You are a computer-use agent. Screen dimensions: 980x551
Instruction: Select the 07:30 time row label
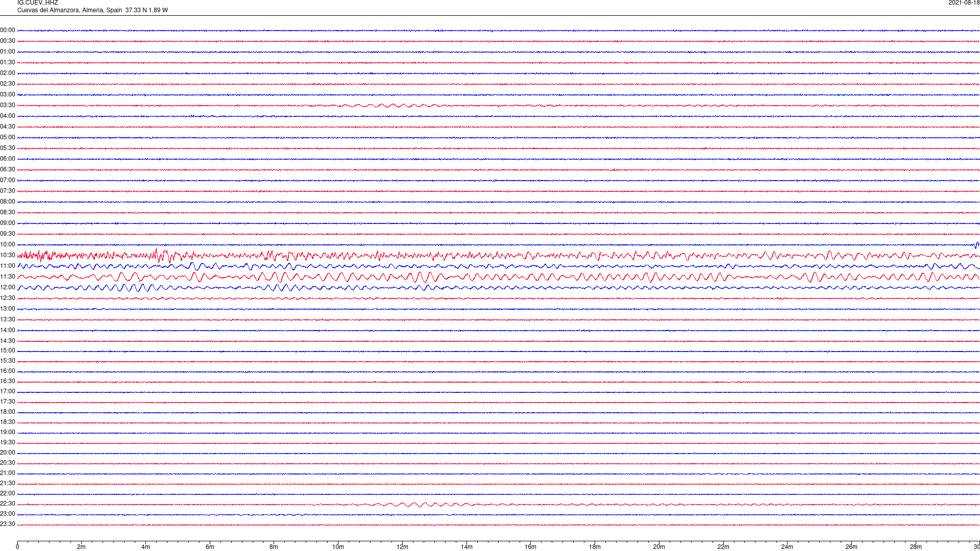click(x=8, y=191)
